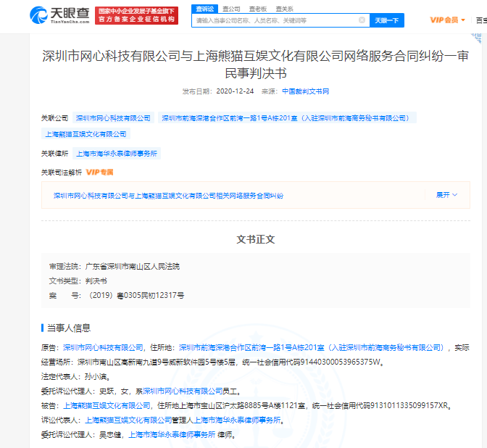Image resolution: width=487 pixels, height=448 pixels.
Task: Switch to the 查诉讼 tab
Action: [204, 9]
